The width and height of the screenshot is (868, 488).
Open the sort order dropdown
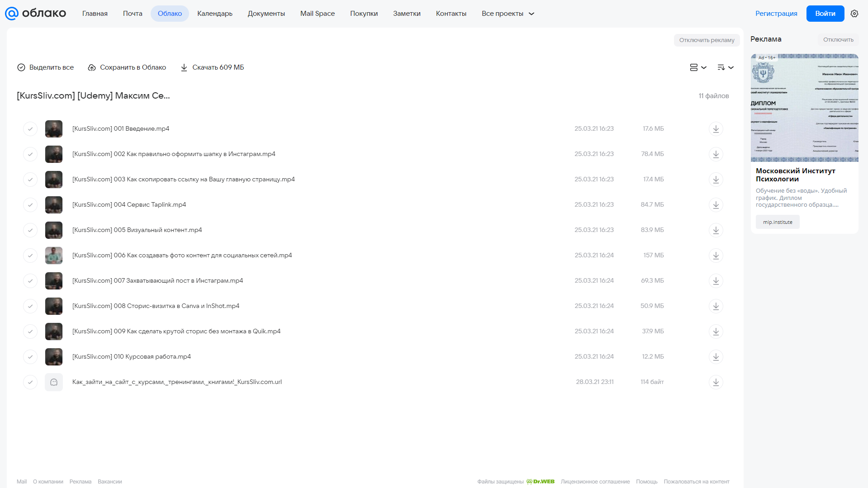pos(725,67)
